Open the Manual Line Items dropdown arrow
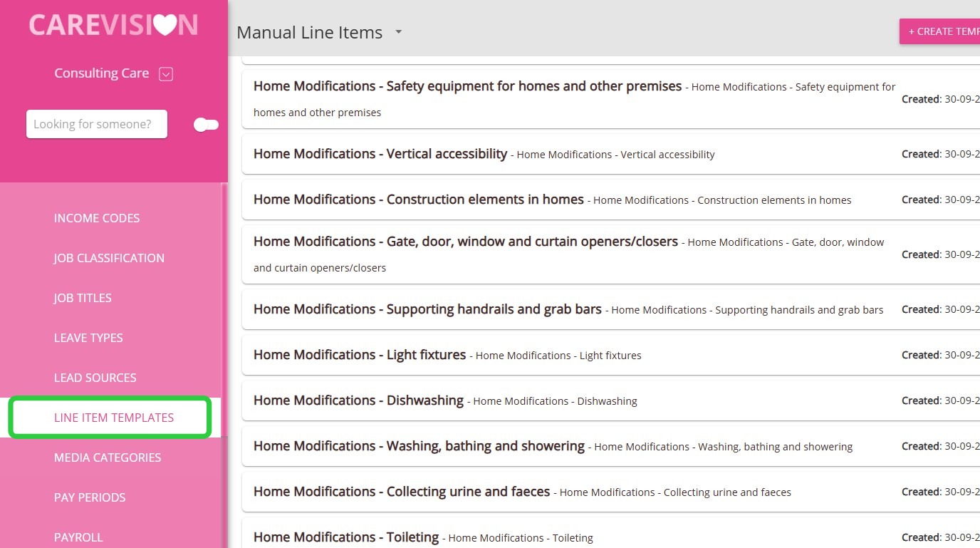The width and height of the screenshot is (980, 548). click(399, 32)
